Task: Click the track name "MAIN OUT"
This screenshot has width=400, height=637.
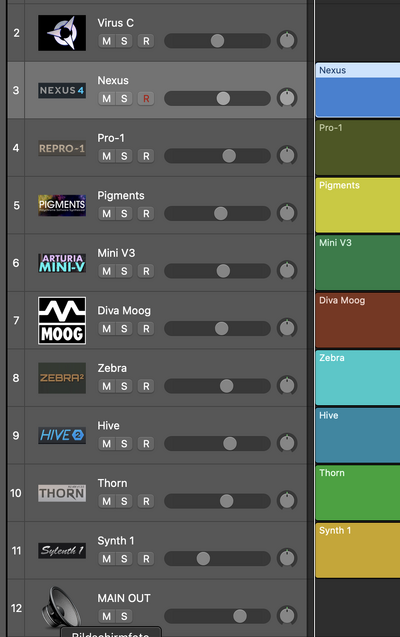Action: (124, 598)
